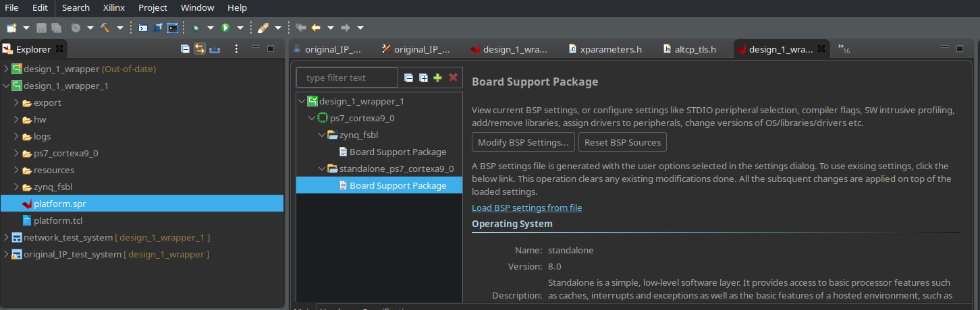The image size is (980, 310).
Task: Click the red X remove icon beside the filter box
Action: click(x=454, y=77)
